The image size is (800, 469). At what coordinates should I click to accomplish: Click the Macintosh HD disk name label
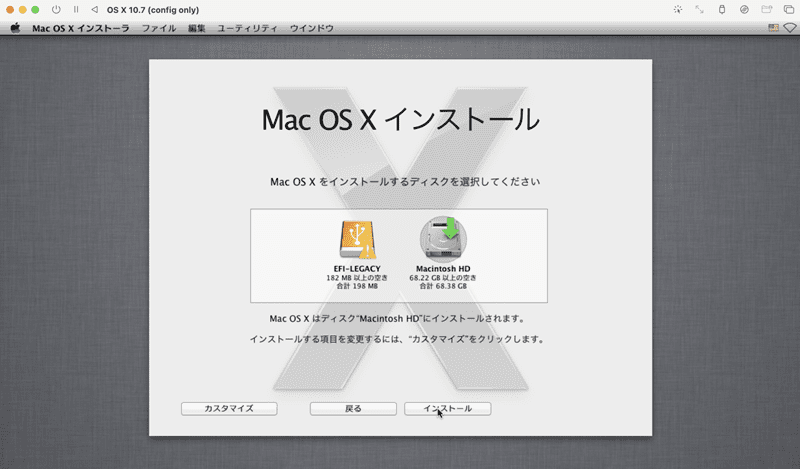pyautogui.click(x=443, y=269)
